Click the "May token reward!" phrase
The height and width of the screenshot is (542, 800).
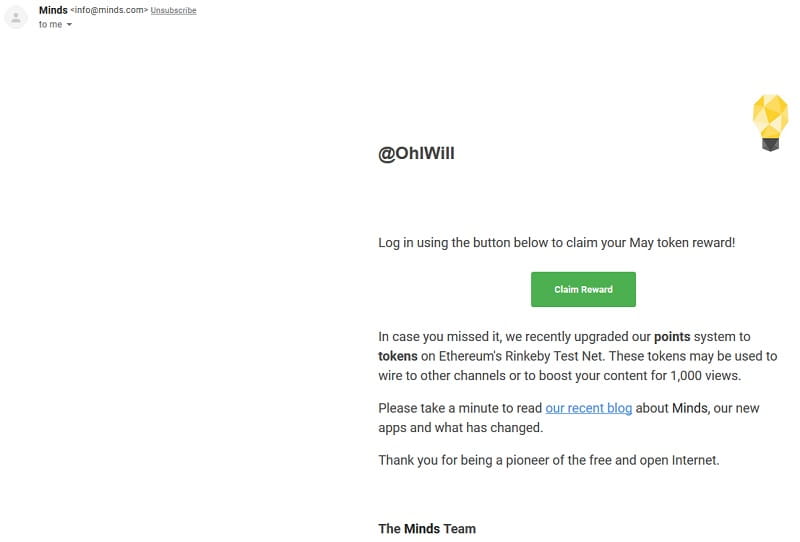682,243
